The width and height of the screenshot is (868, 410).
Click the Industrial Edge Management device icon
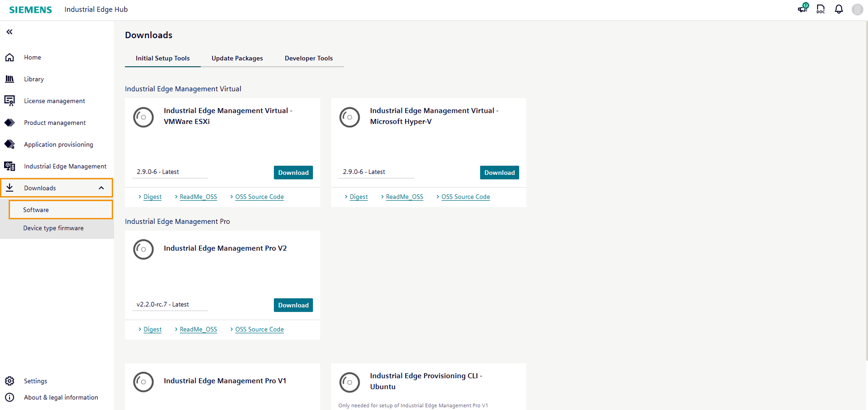click(10, 166)
